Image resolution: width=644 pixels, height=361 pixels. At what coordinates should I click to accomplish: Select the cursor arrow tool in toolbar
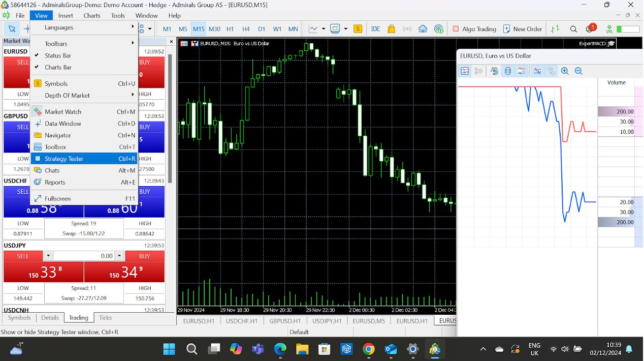pos(12,29)
